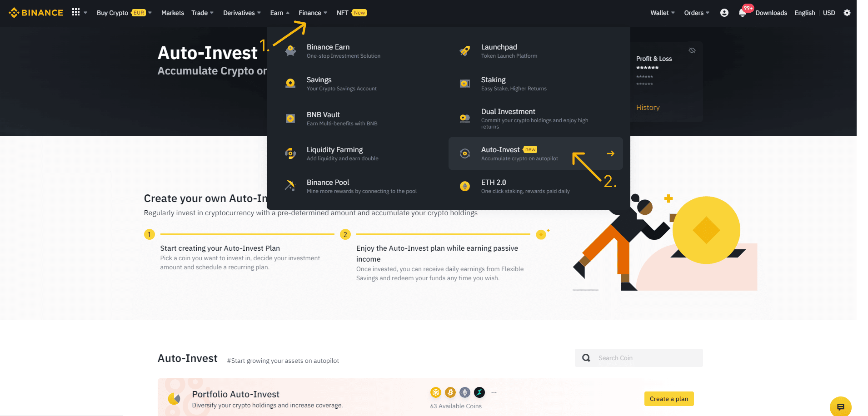Expand the Orders dropdown
The height and width of the screenshot is (416, 868).
697,13
